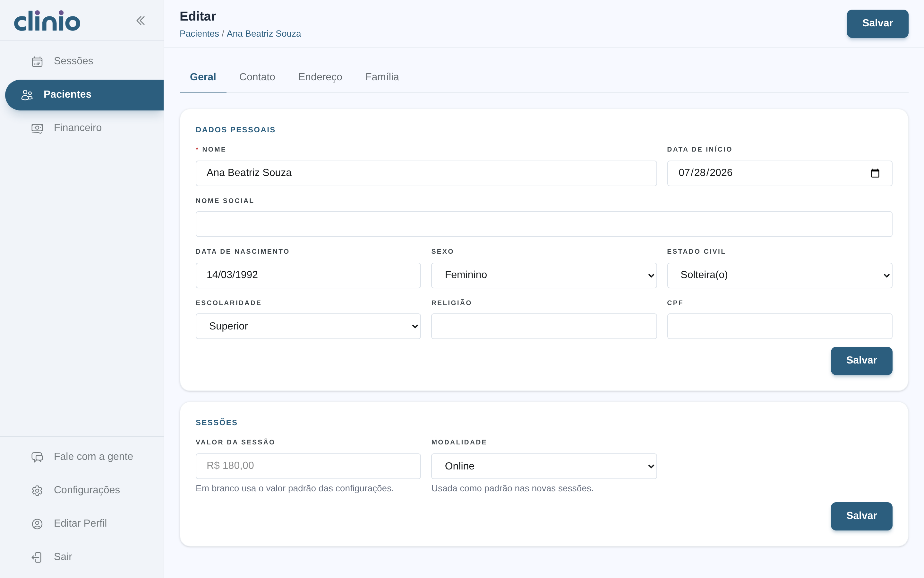Click the Fale com a gente chat icon

click(x=37, y=457)
